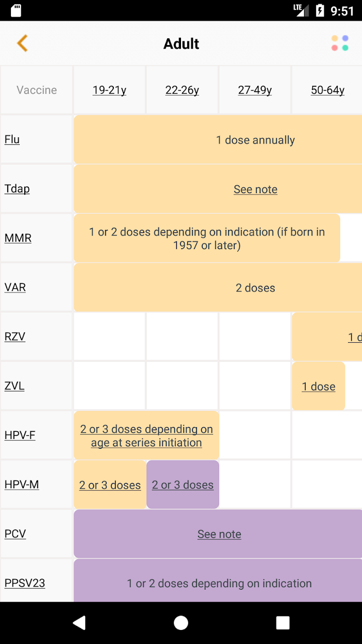Open the PPSV23 vaccine row label
The height and width of the screenshot is (644, 362).
[x=25, y=583]
